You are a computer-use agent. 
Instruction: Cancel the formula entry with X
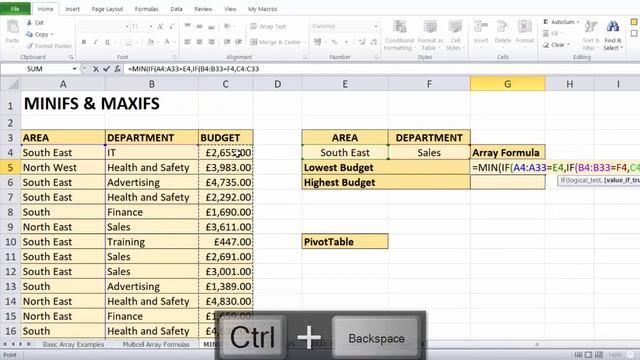pos(96,69)
